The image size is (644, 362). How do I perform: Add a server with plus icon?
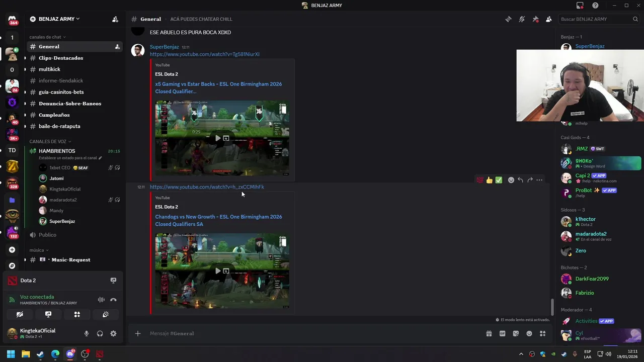(x=12, y=250)
